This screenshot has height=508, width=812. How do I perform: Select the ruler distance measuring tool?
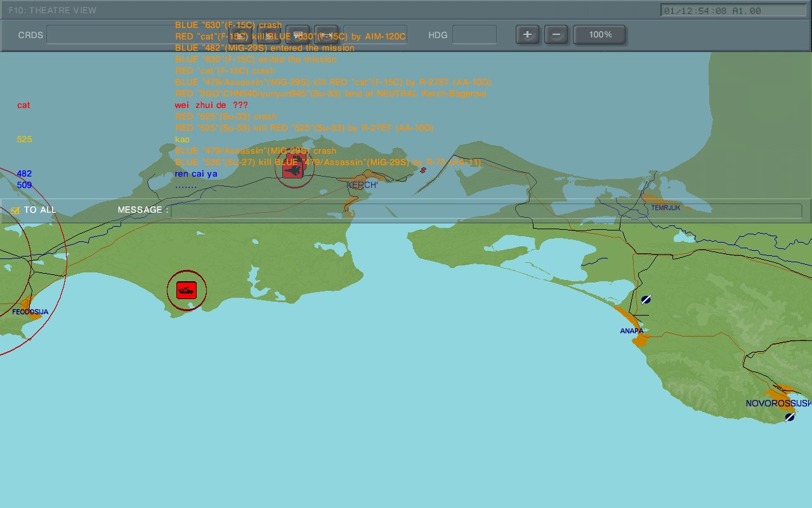point(326,35)
